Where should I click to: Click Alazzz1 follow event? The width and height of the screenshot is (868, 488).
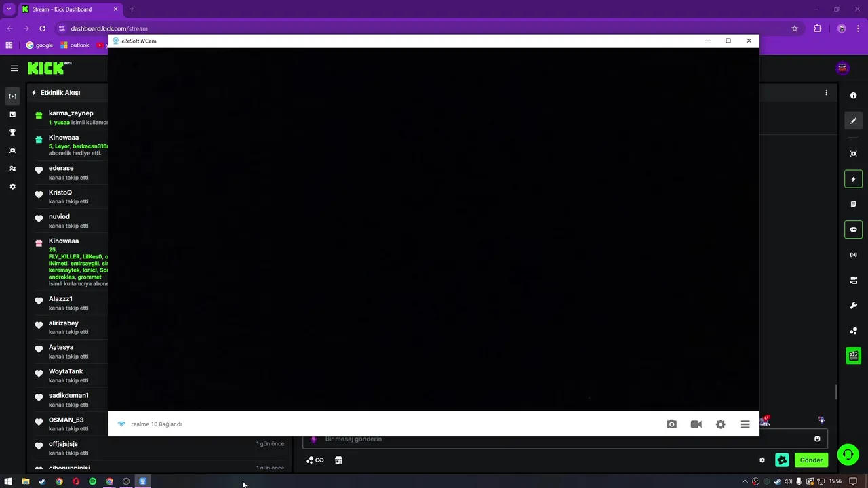(71, 303)
